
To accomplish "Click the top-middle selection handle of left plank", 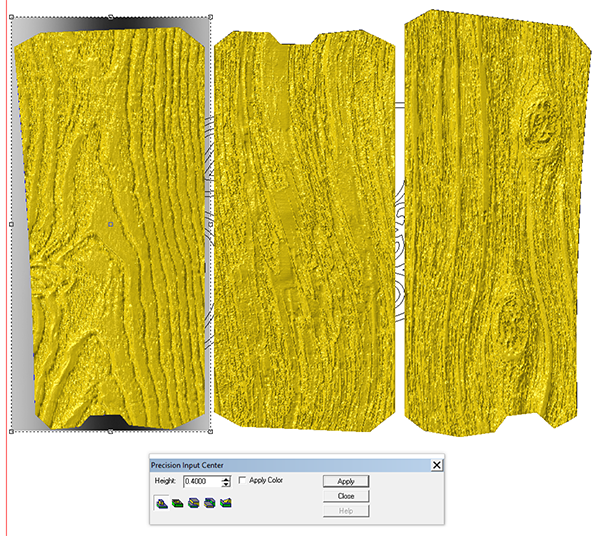I will click(x=111, y=17).
